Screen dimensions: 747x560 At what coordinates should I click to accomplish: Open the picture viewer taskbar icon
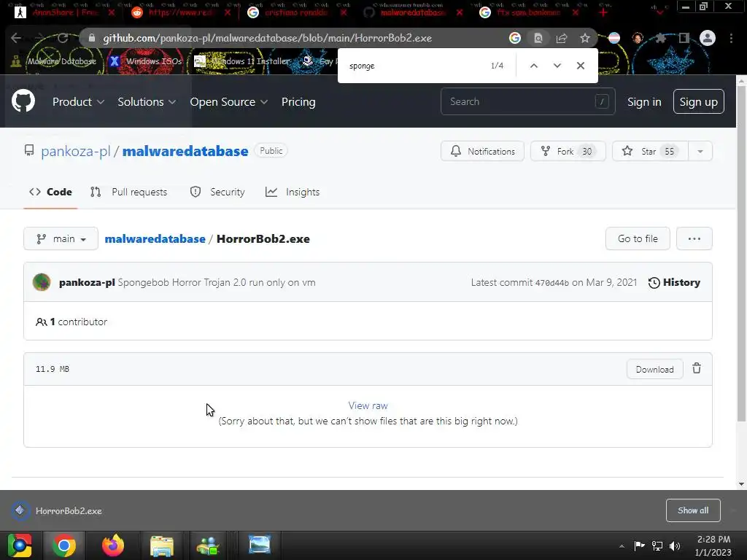(x=260, y=545)
